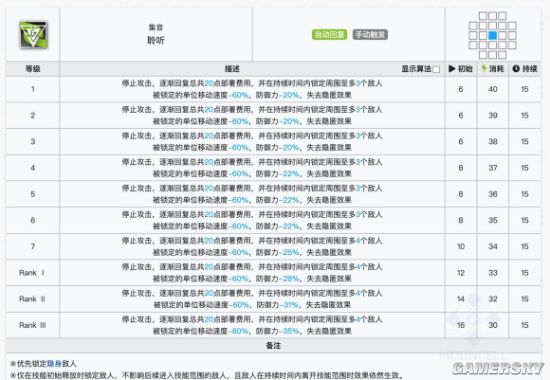Click cost value 32 in Rank II row

(493, 299)
